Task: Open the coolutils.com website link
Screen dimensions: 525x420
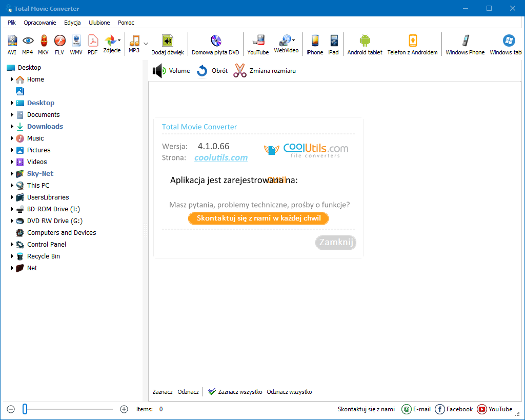Action: pos(221,157)
